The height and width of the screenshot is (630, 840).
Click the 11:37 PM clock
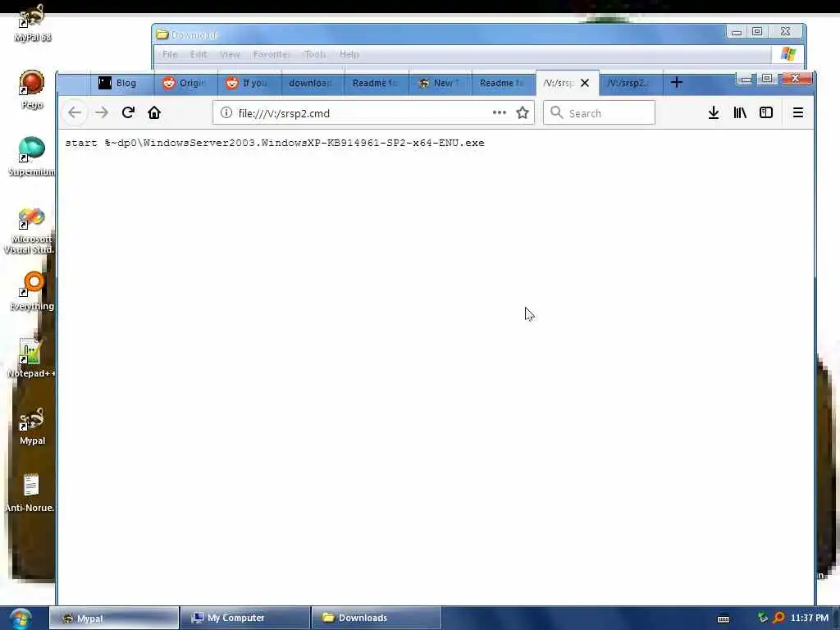tap(809, 618)
